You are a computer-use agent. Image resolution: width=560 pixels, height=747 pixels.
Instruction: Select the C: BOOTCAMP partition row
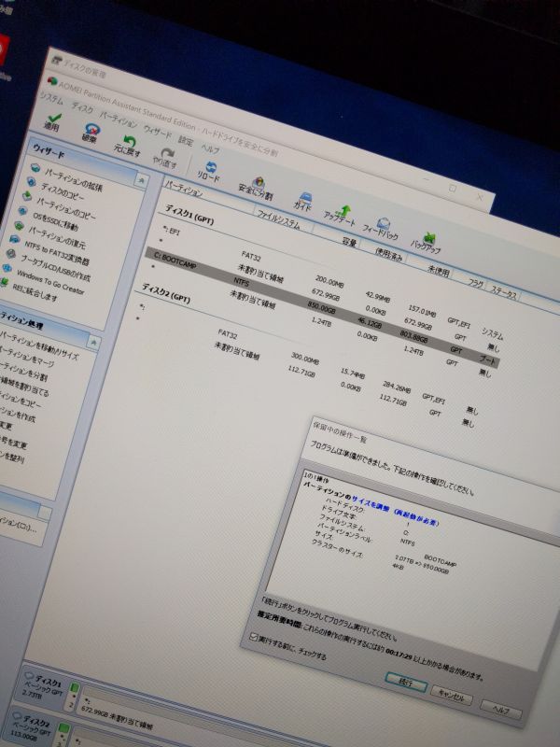(322, 307)
